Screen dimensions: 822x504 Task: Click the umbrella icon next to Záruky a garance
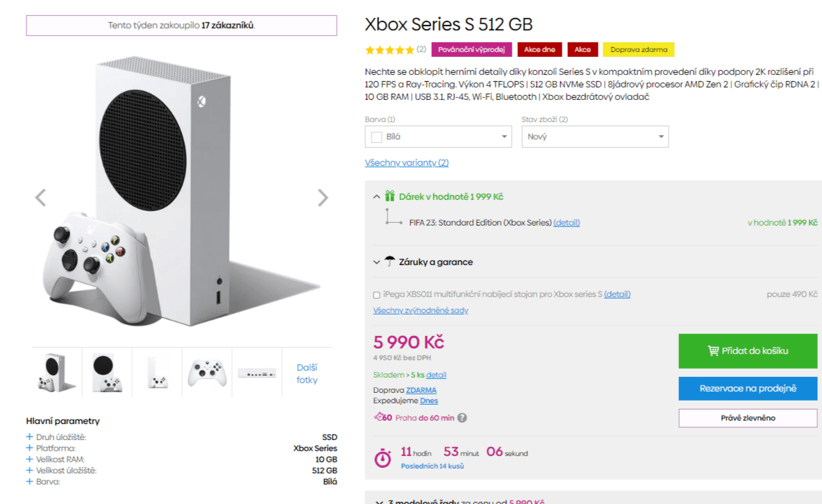[x=389, y=261]
